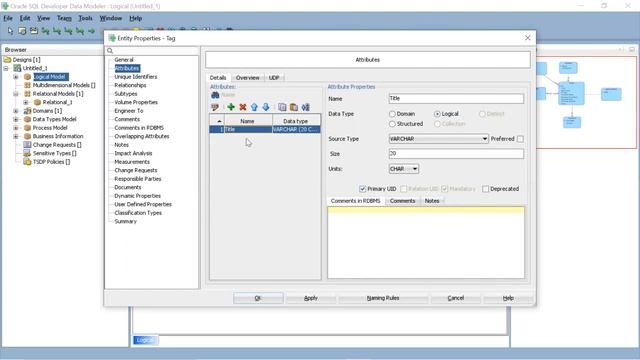
Task: Click the New View toolbar icon
Action: point(33,31)
